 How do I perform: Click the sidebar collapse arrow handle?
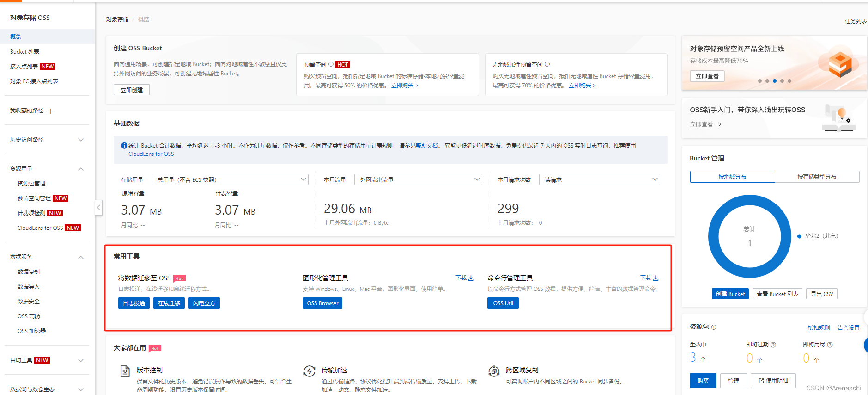(x=98, y=207)
